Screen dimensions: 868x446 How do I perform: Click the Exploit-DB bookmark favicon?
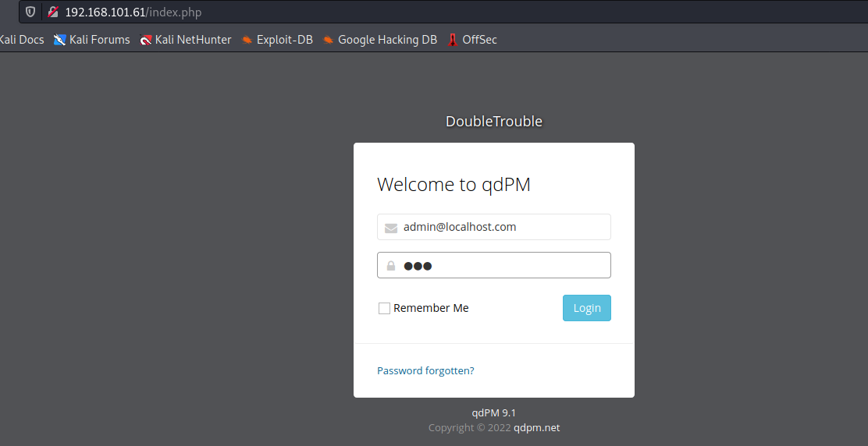[x=247, y=40]
